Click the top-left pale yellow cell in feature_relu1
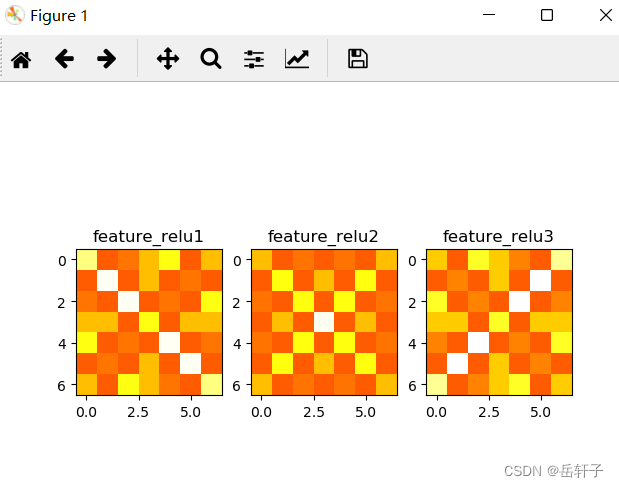This screenshot has width=619, height=487. (x=87, y=260)
